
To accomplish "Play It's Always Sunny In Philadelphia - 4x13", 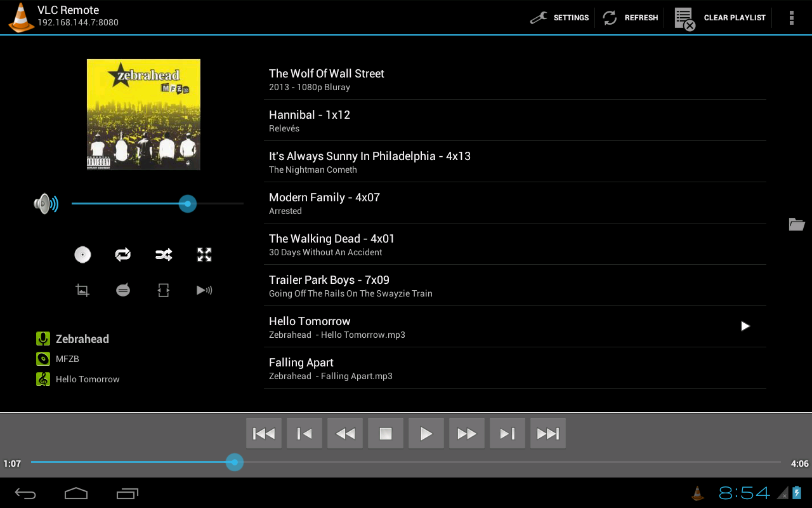I will point(515,162).
